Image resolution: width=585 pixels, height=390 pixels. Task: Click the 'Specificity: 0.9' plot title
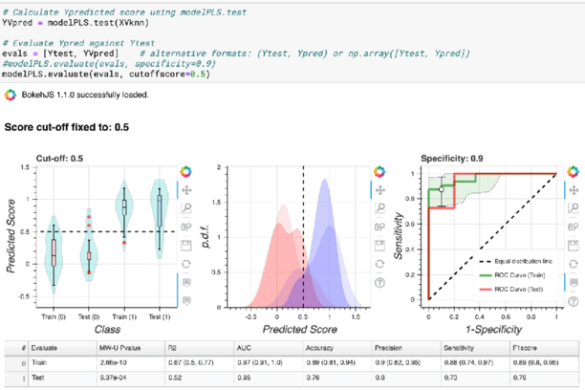point(452,158)
